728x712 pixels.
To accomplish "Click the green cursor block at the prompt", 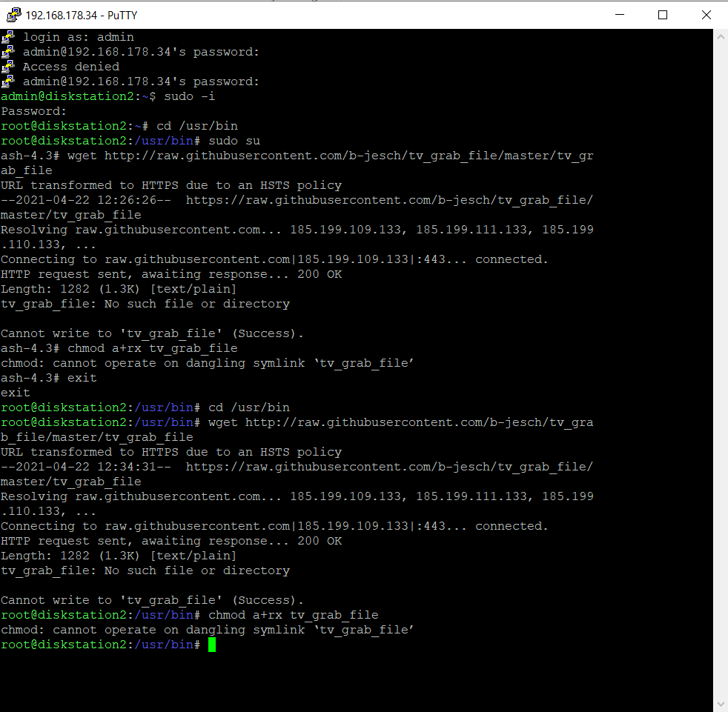I will pyautogui.click(x=212, y=645).
